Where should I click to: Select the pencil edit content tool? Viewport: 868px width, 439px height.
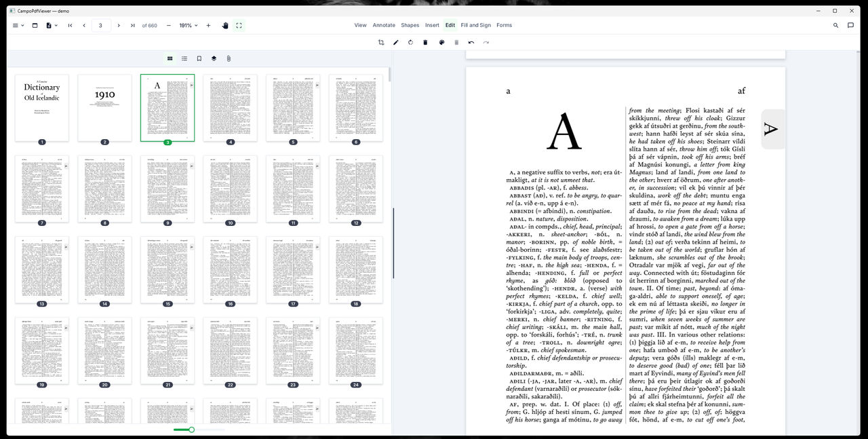pyautogui.click(x=396, y=42)
